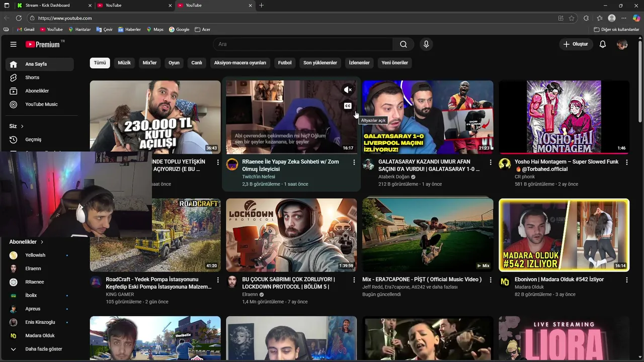Viewport: 644px width, 362px height.
Task: Select the Oyun filter chip
Action: pos(174,63)
